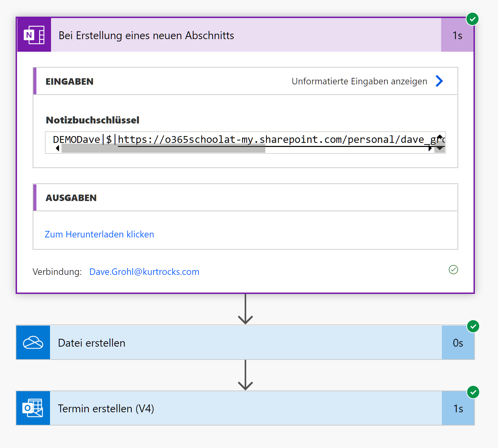This screenshot has height=448, width=498.
Task: Open Dave.Grohl@kurtrocks.com connection link
Action: [144, 272]
